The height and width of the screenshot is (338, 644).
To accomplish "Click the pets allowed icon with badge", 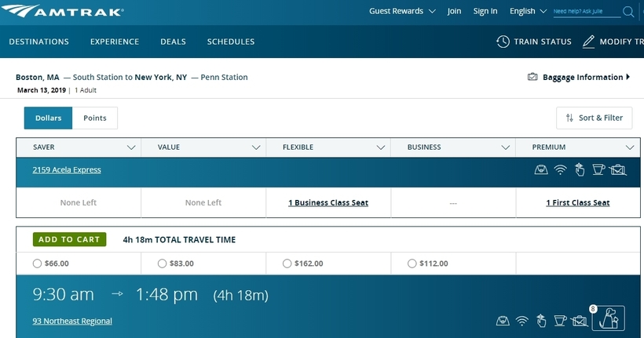I will coord(609,318).
